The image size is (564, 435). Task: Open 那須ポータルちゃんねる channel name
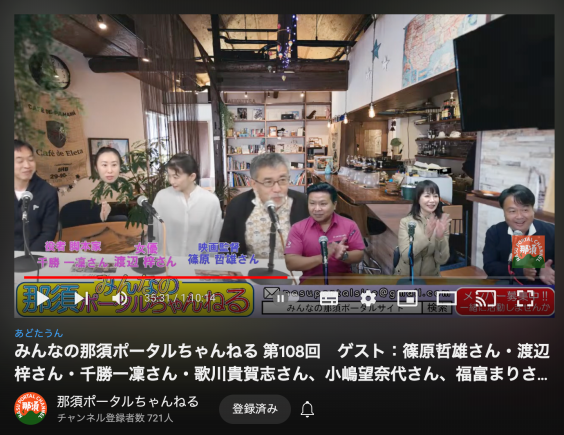click(128, 401)
